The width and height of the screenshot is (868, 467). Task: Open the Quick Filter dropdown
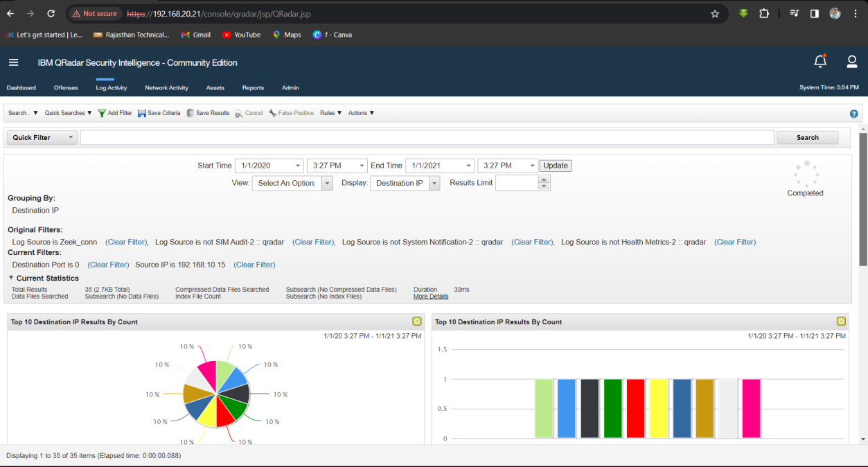tap(42, 138)
